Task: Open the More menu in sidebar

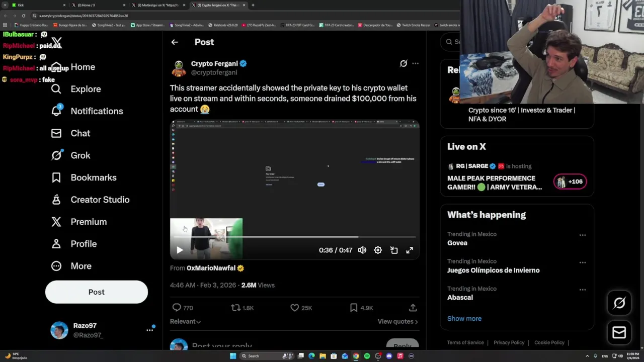Action: (x=71, y=266)
